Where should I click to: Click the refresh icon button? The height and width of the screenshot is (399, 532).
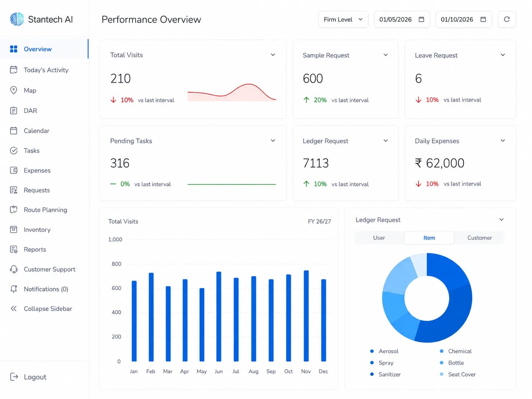pos(507,19)
